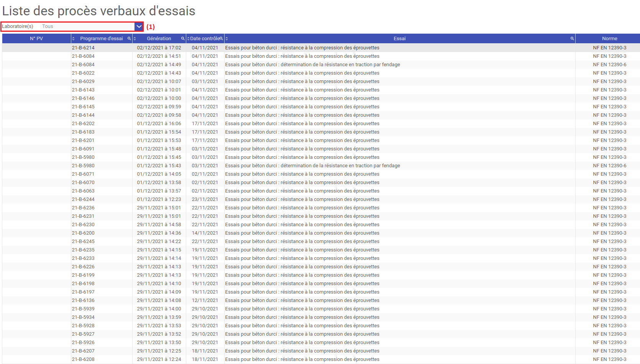Click generation time 02/12/2021 à 14:51
Screen dimensions: 640x364
[x=159, y=56]
